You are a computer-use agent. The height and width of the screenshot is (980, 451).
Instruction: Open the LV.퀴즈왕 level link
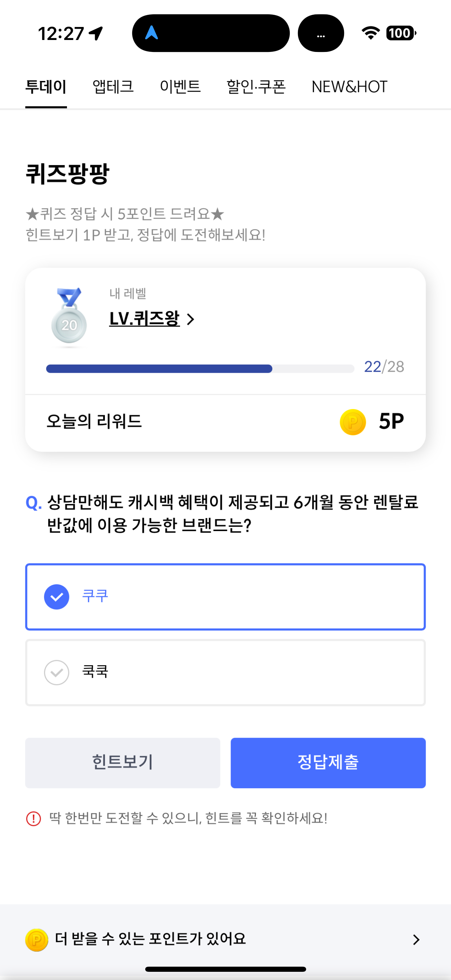point(144,319)
